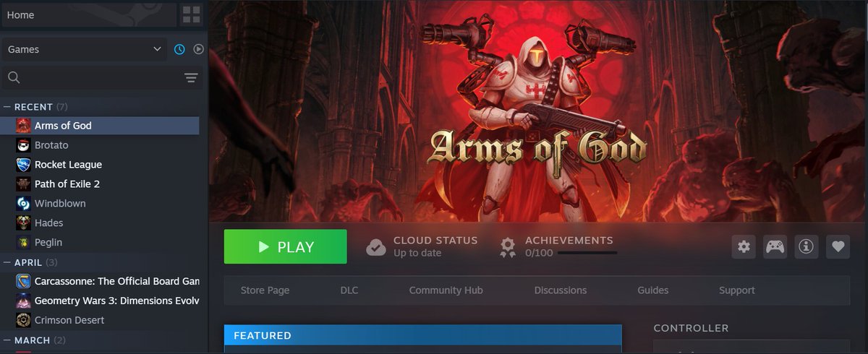The width and height of the screenshot is (868, 354).
Task: Toggle the ready-to-play filter icon
Action: click(x=198, y=49)
